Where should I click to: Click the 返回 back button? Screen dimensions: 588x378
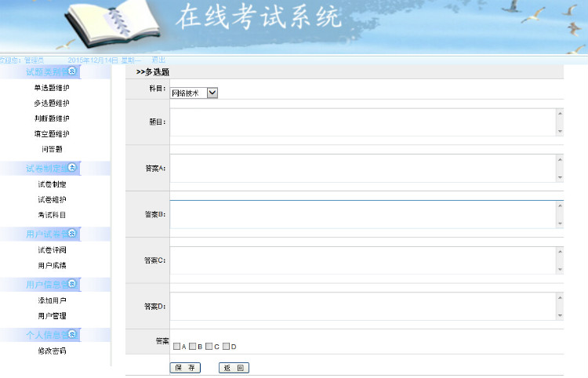point(234,368)
